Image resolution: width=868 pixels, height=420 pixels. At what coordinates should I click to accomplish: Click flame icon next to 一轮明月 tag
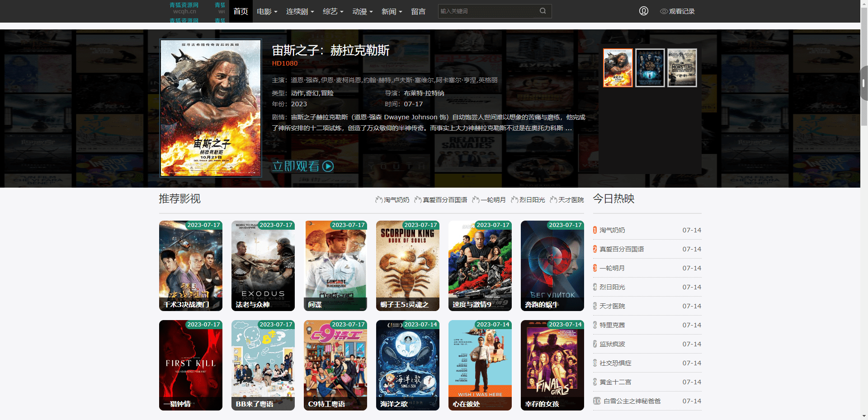476,199
